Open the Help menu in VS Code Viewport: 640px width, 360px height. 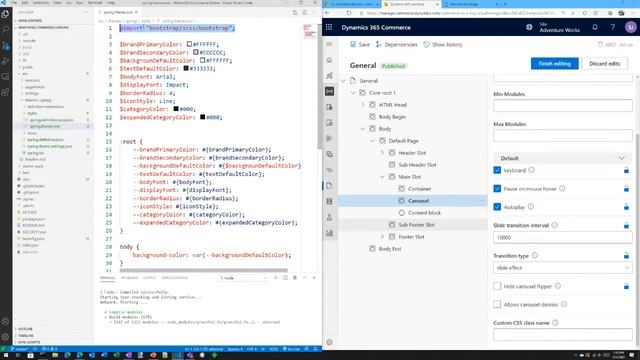(x=111, y=3)
